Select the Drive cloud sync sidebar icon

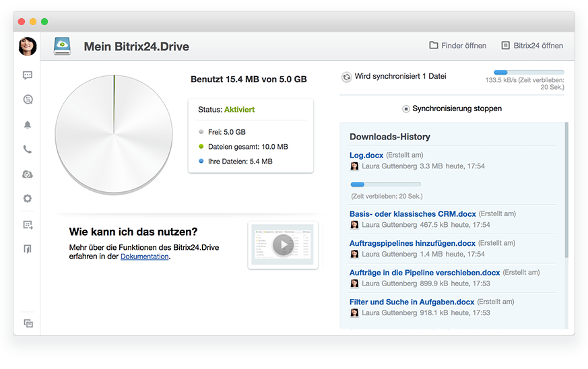28,174
